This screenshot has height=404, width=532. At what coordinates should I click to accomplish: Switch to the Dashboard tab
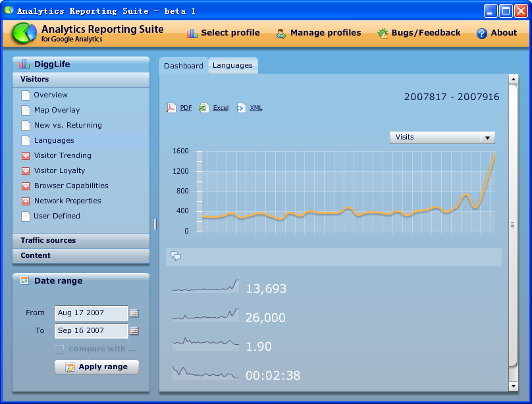[x=184, y=66]
